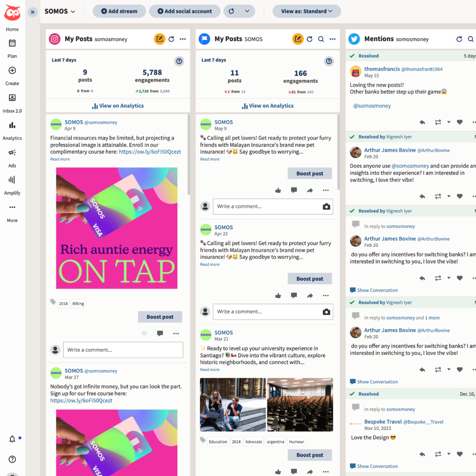Screen dimensions: 476x476
Task: Refresh the Instagram somosmoney stream
Action: (171, 39)
